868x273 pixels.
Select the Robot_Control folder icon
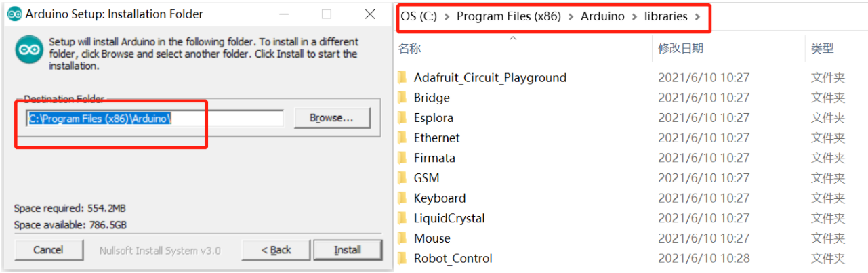[x=402, y=258]
